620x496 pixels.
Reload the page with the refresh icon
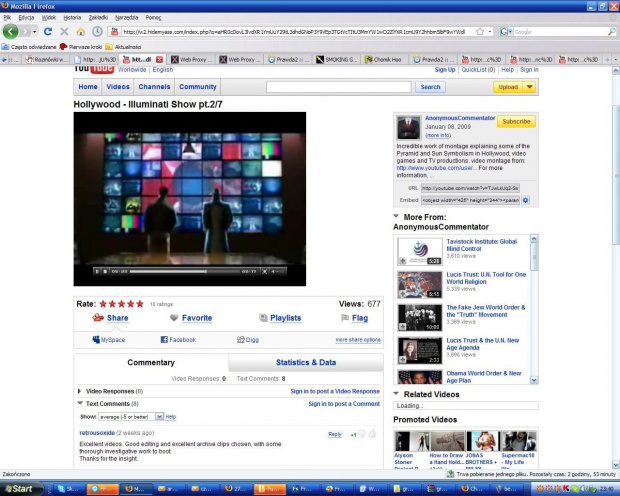pyautogui.click(x=48, y=32)
